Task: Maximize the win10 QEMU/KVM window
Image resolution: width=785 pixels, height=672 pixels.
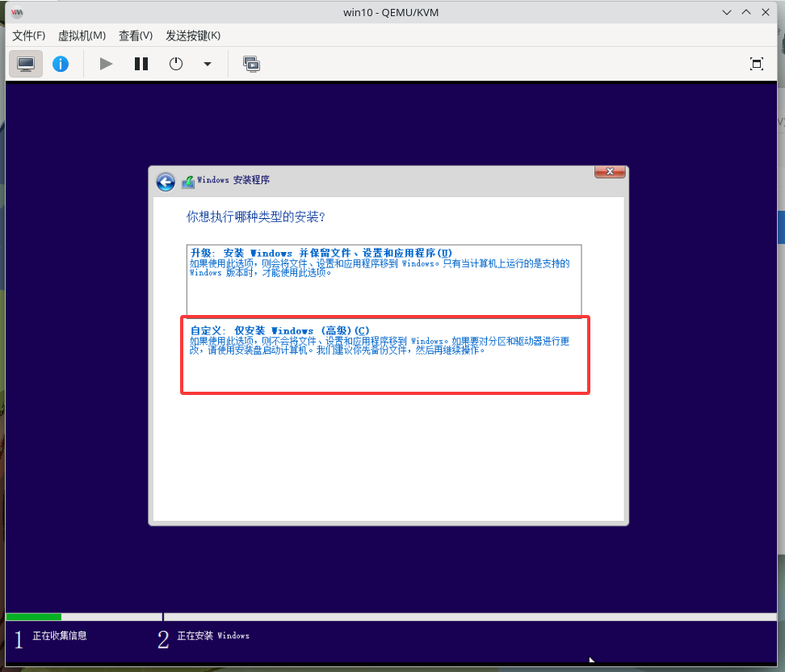Action: click(746, 12)
